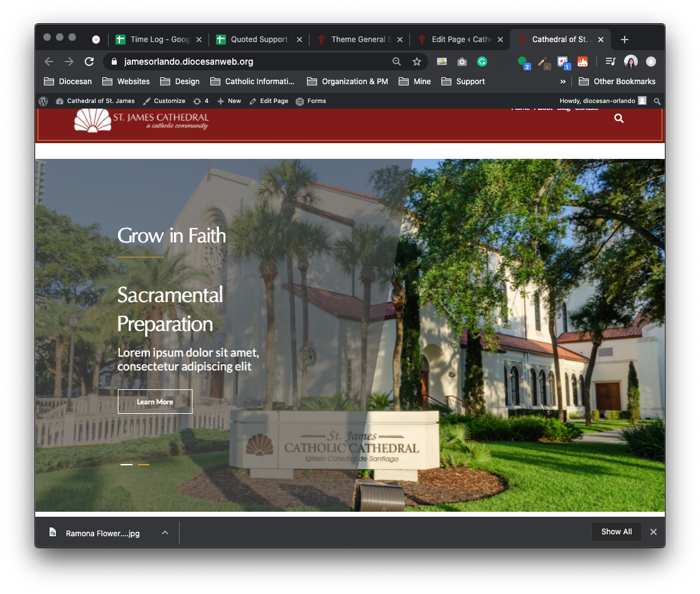Open the Chrome profile avatar

(x=631, y=62)
